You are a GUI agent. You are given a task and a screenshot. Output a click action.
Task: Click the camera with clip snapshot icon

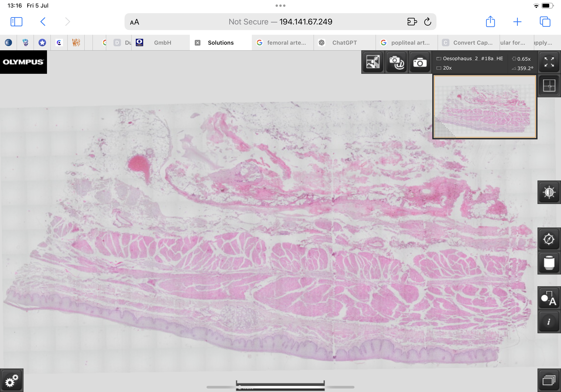point(396,62)
